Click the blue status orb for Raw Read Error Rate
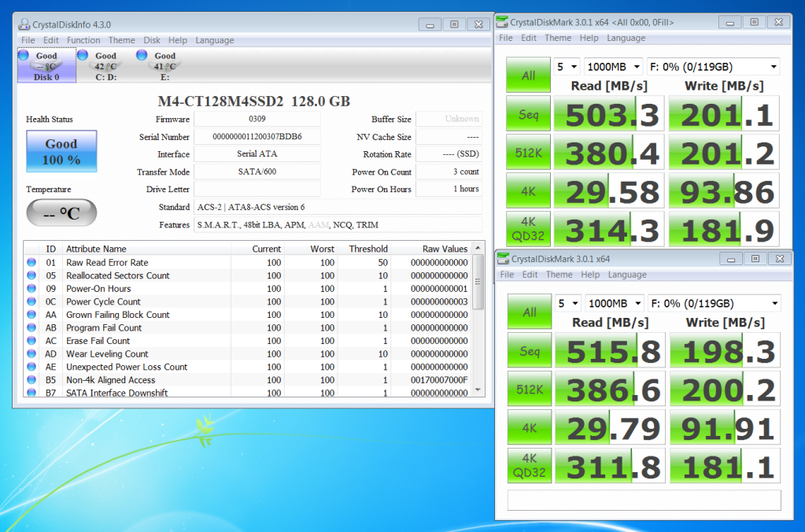 coord(31,263)
